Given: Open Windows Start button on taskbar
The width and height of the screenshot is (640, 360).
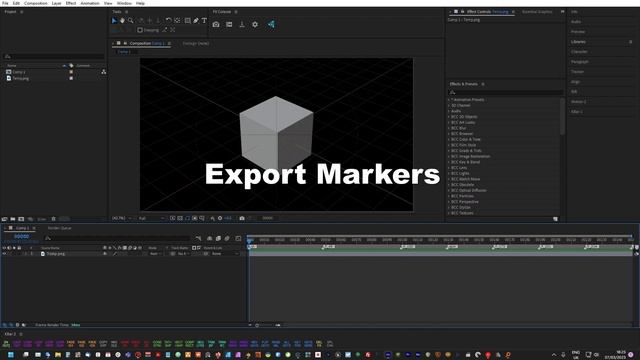Looking at the screenshot, I should pos(11,355).
